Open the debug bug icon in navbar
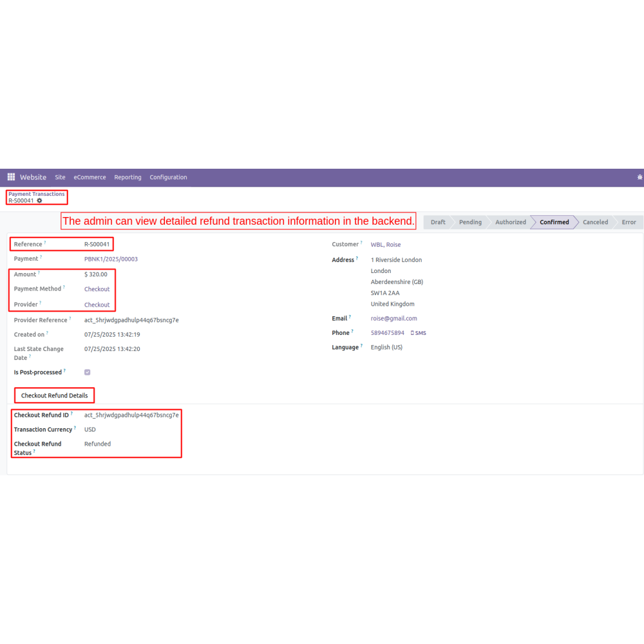Screen dimensions: 644x644 click(x=639, y=177)
